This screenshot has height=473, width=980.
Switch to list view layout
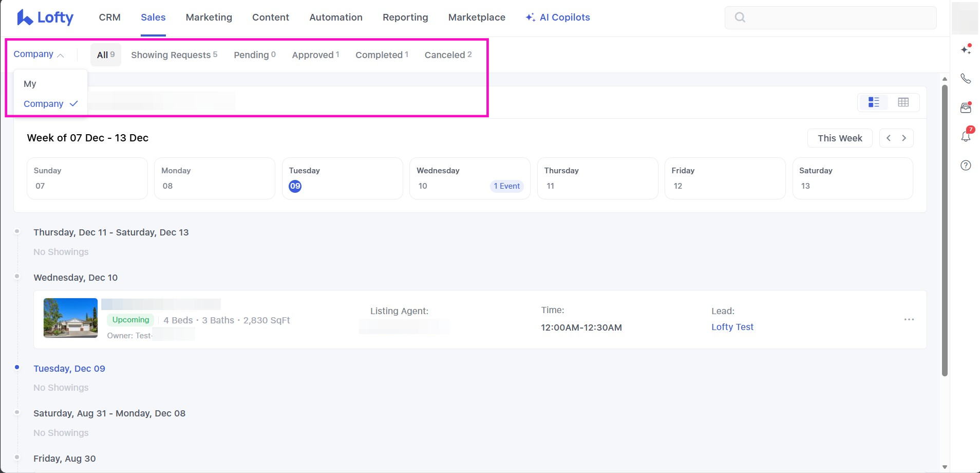point(874,102)
